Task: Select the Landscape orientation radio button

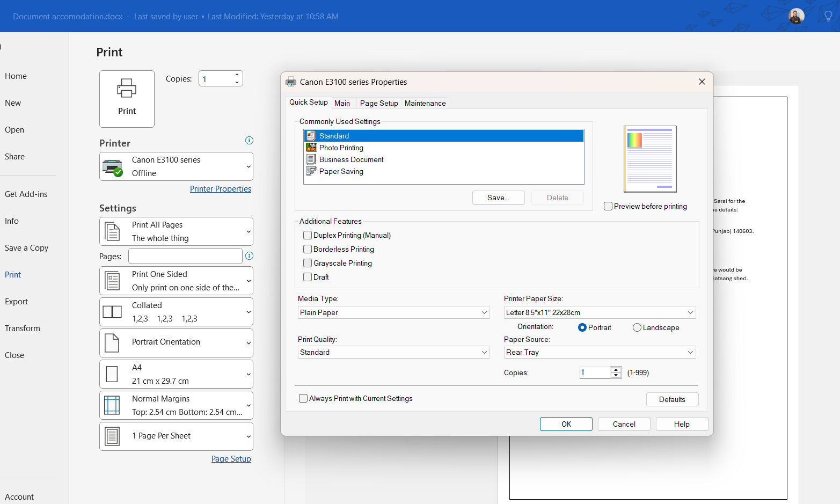Action: tap(637, 327)
